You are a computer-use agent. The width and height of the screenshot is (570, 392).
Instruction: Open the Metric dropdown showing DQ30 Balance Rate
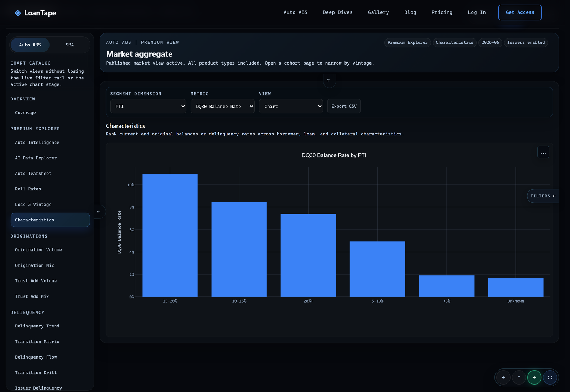tap(223, 106)
